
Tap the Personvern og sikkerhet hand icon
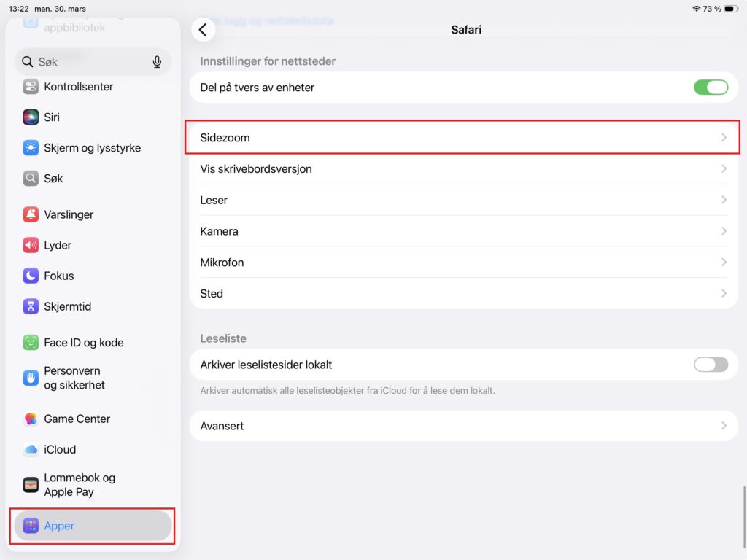[31, 378]
